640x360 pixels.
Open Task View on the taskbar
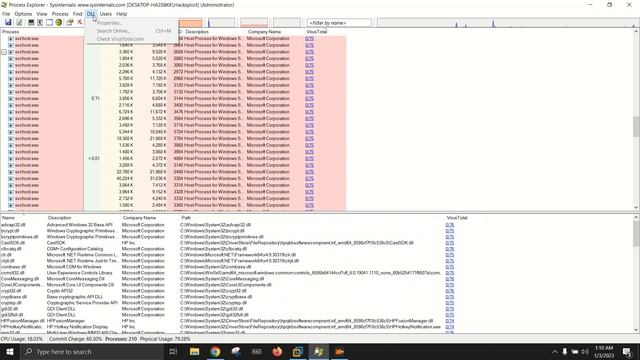[x=173, y=351]
